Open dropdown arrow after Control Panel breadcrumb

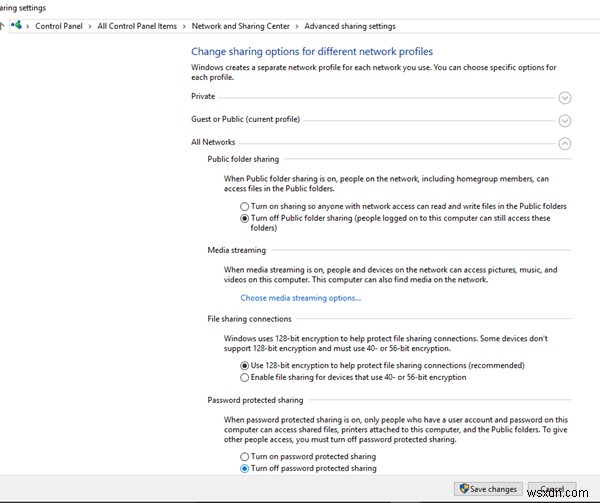point(90,26)
